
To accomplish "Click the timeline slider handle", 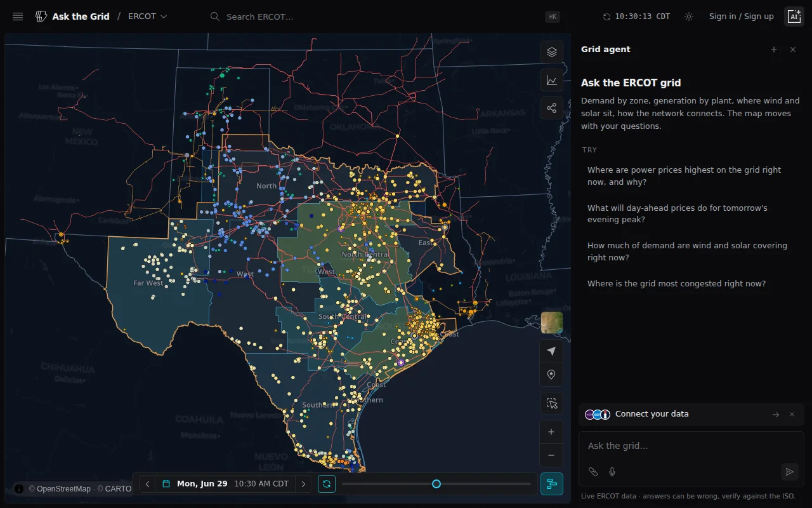I will [436, 484].
